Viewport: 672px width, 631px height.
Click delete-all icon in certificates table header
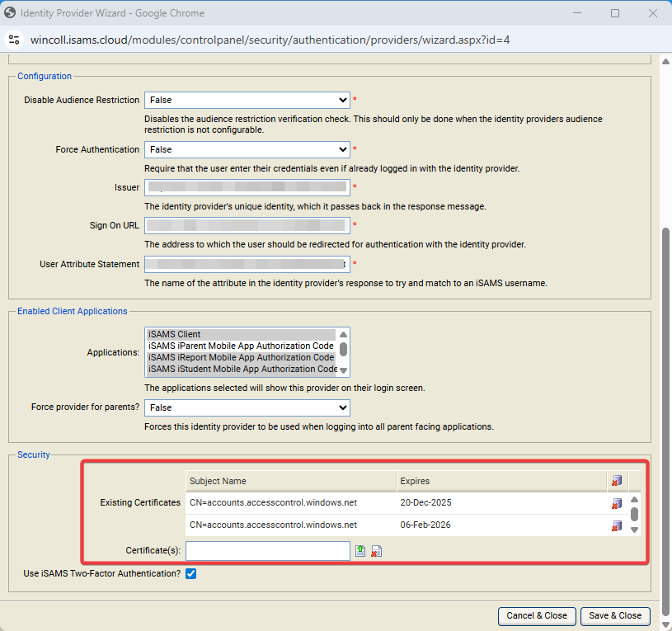tap(616, 481)
